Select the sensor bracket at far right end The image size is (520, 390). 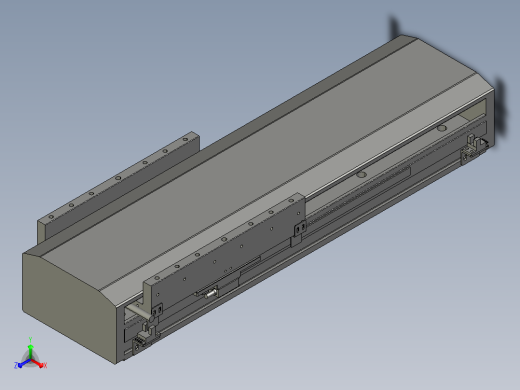point(473,148)
